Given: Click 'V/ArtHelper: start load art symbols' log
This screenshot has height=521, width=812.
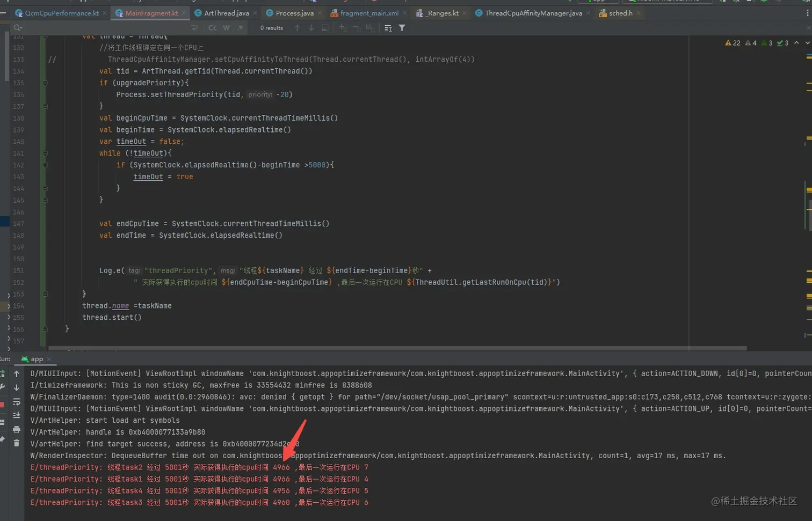Looking at the screenshot, I should 105,421.
